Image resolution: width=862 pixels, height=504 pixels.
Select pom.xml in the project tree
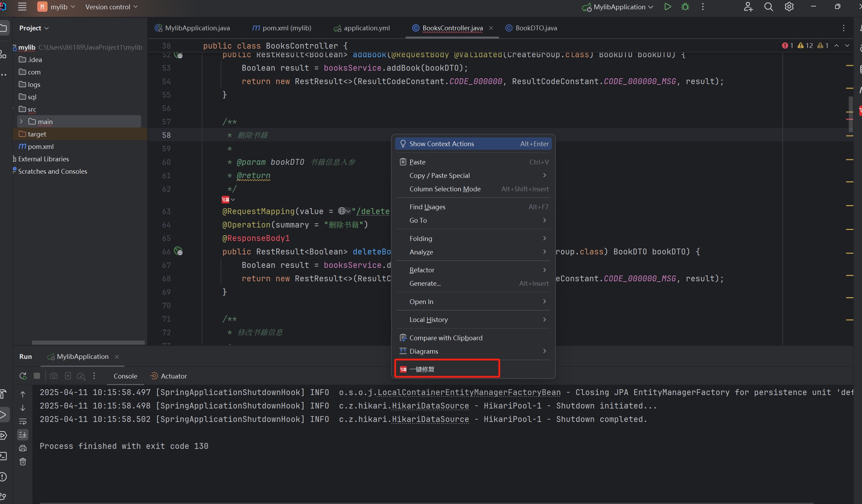point(40,147)
